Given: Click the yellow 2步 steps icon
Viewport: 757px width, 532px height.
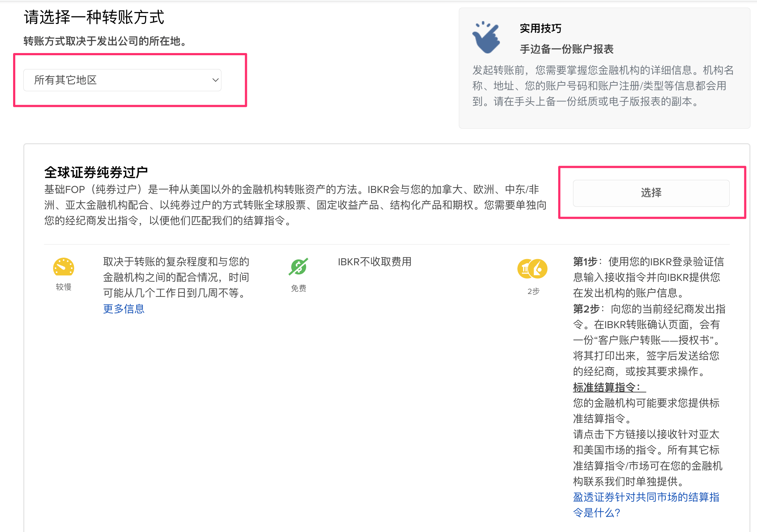Looking at the screenshot, I should tap(532, 269).
